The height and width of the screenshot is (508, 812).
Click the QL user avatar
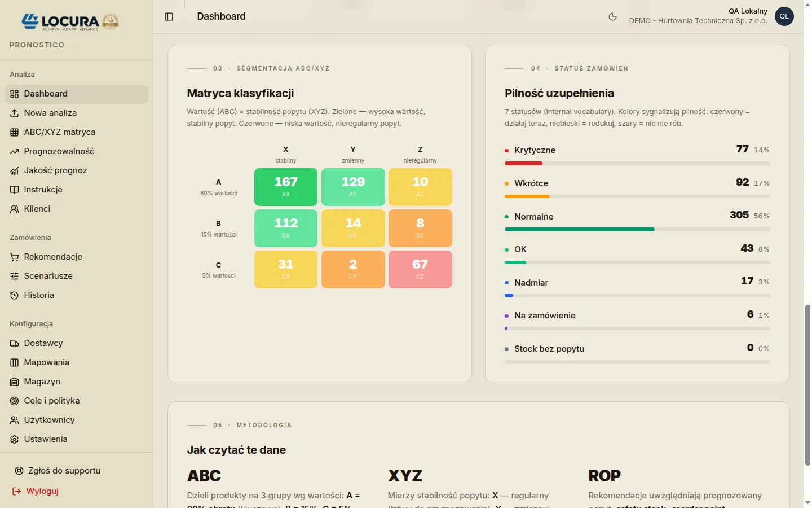[784, 16]
